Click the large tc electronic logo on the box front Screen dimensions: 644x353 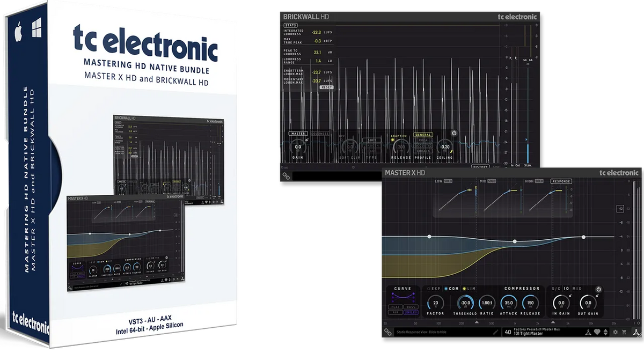point(146,45)
